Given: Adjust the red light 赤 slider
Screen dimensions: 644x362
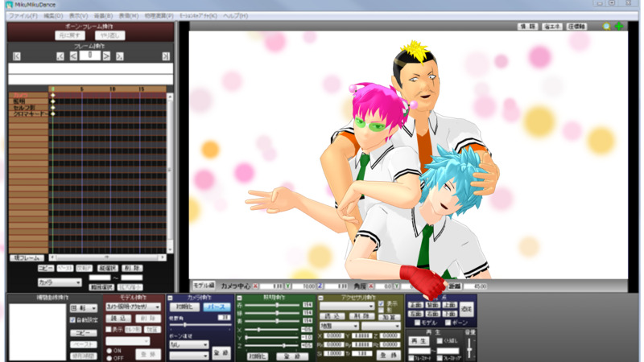Looking at the screenshot, I should (272, 305).
